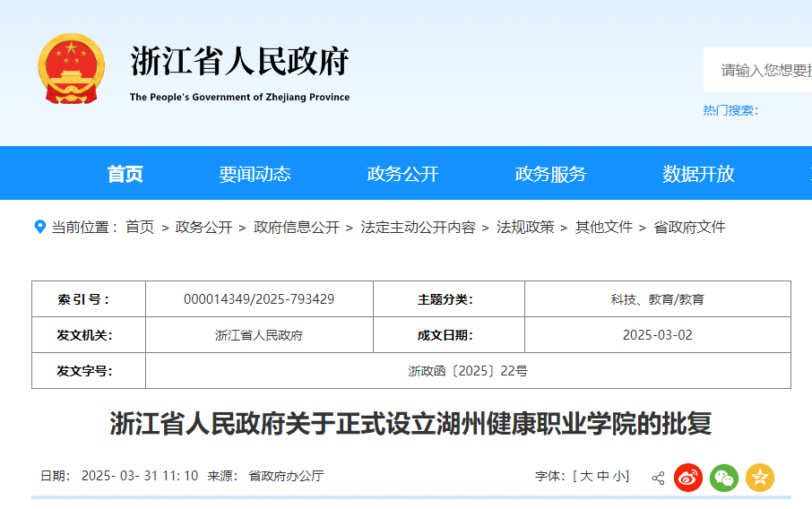Click the source 省政府办公厅
The height and width of the screenshot is (509, 812).
click(x=287, y=476)
